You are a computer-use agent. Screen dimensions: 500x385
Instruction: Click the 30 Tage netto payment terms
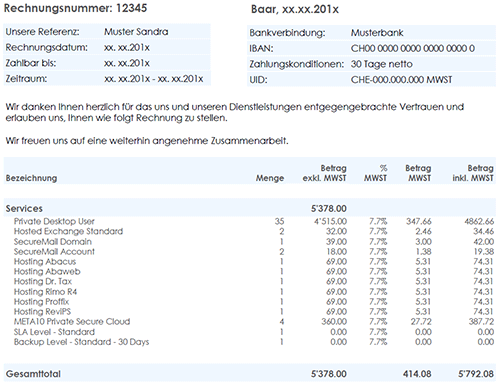(382, 64)
